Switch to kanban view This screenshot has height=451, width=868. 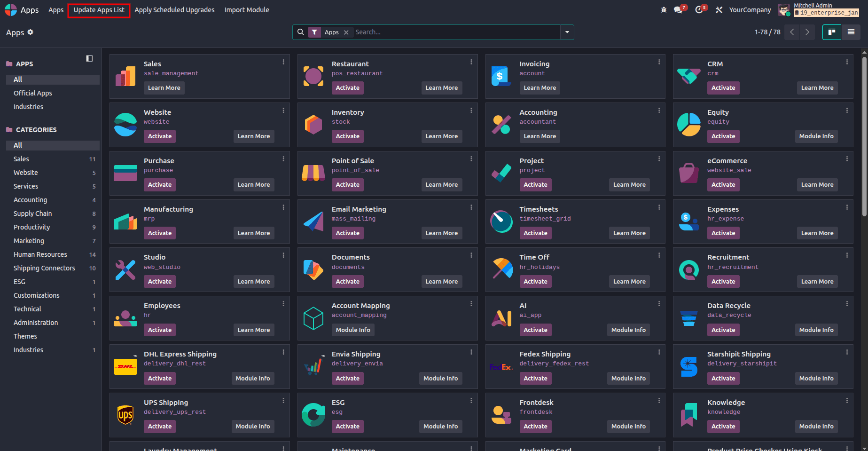[x=832, y=32]
